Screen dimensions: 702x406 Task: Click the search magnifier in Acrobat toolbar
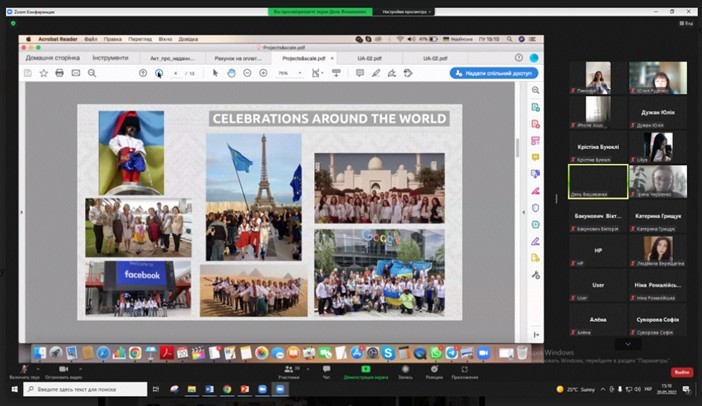click(x=93, y=73)
